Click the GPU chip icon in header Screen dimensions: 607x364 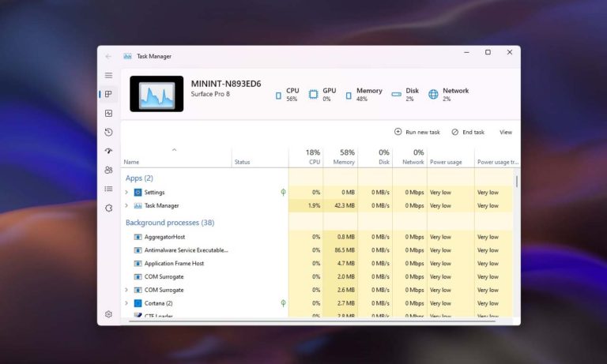(x=313, y=95)
